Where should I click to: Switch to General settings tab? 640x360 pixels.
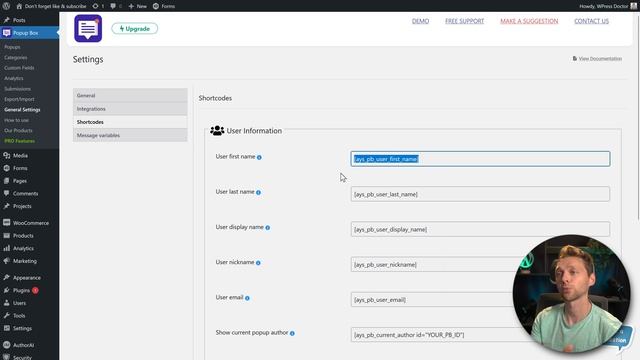pos(130,96)
